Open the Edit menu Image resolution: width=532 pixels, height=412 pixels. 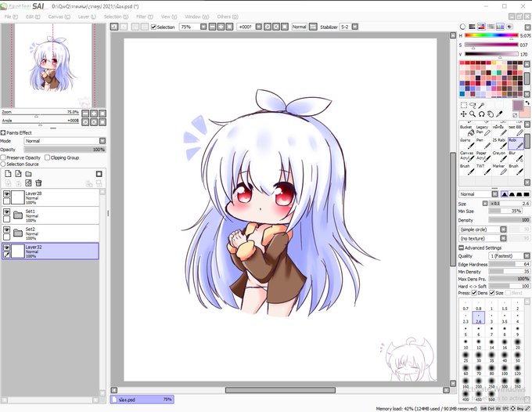pos(33,16)
